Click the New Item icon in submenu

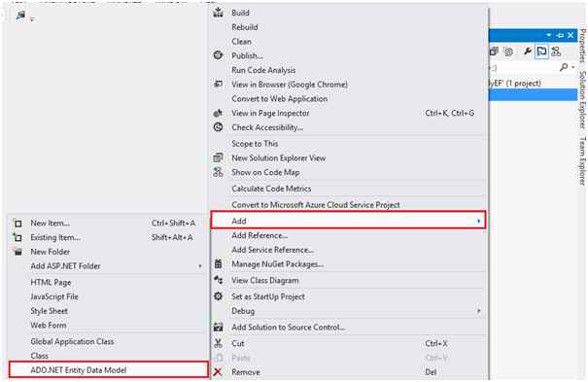tap(17, 223)
